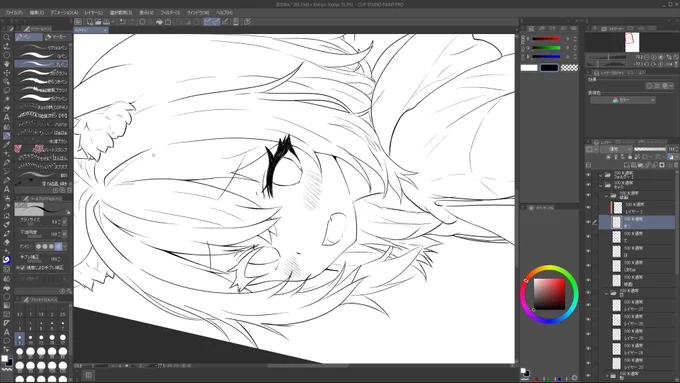Viewport: 680px width, 383px height.
Task: Toggle visibility of the selected highlighted layer
Action: click(x=588, y=222)
